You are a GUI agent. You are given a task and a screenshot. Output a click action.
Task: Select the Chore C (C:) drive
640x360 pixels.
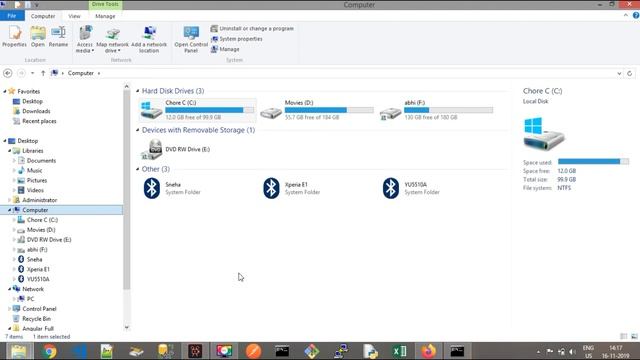198,110
